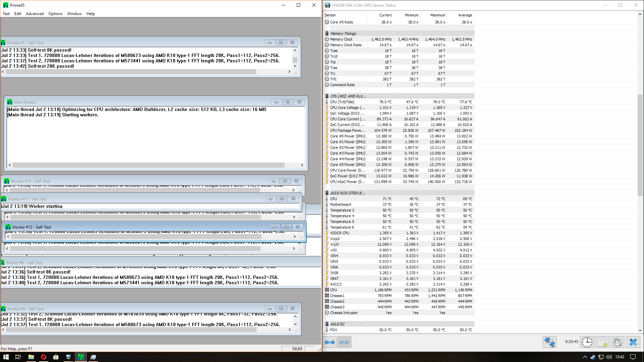644x362 pixels.
Task: Open the Advanced menu in Prime95
Action: 35,14
